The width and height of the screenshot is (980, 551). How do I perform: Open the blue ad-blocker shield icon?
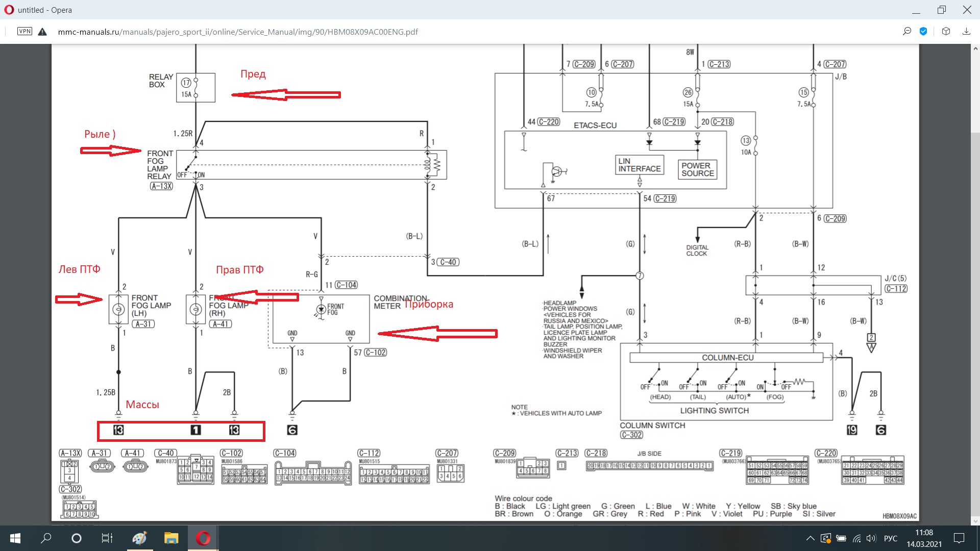[923, 31]
